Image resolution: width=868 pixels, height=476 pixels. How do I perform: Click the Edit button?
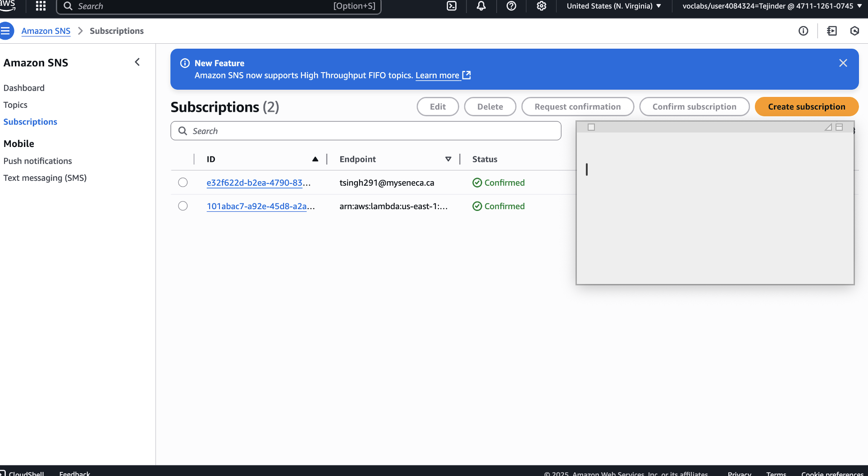[438, 107]
